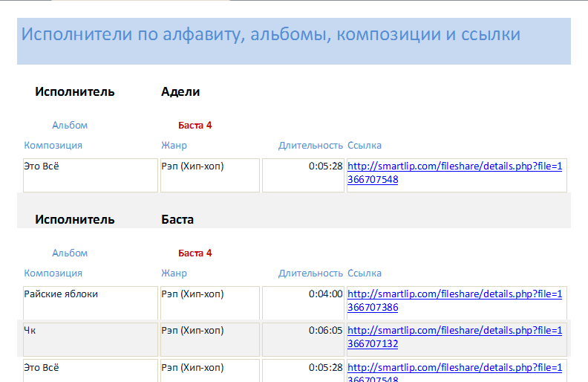This screenshot has width=588, height=382.
Task: Select duration 0:06:05 cell
Action: [x=303, y=340]
